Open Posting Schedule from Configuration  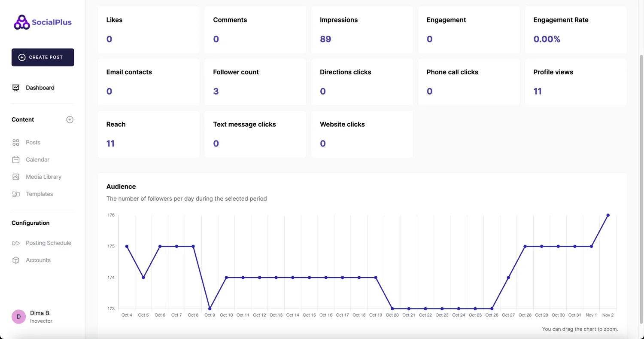[x=48, y=243]
